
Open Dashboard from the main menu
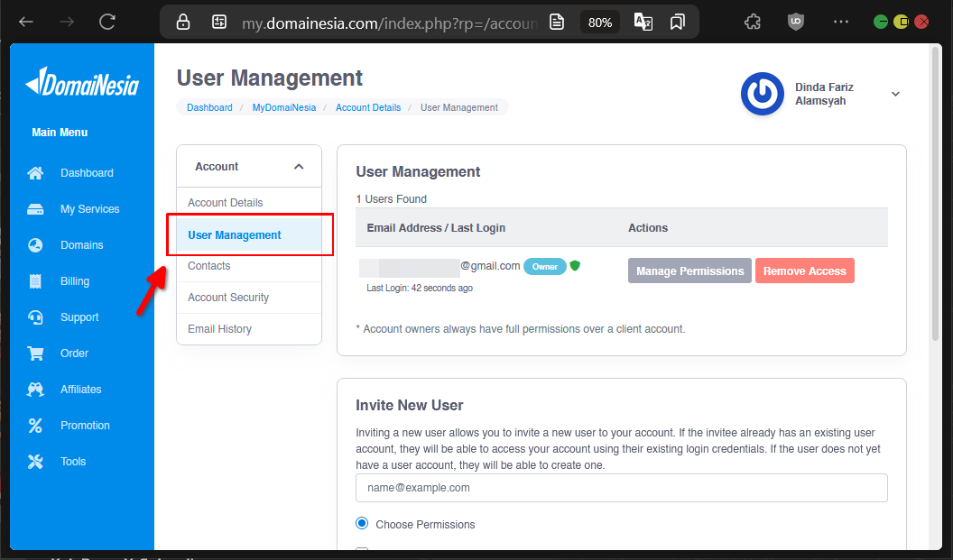[87, 173]
